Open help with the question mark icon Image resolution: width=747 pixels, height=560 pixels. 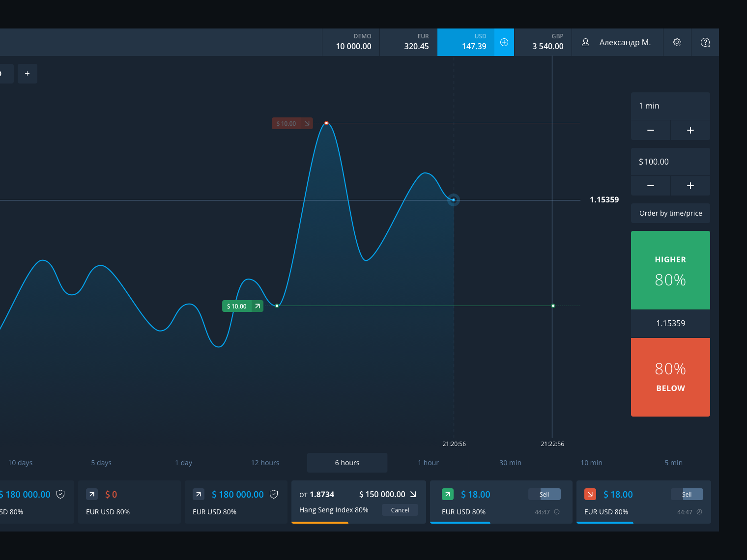[x=705, y=42]
